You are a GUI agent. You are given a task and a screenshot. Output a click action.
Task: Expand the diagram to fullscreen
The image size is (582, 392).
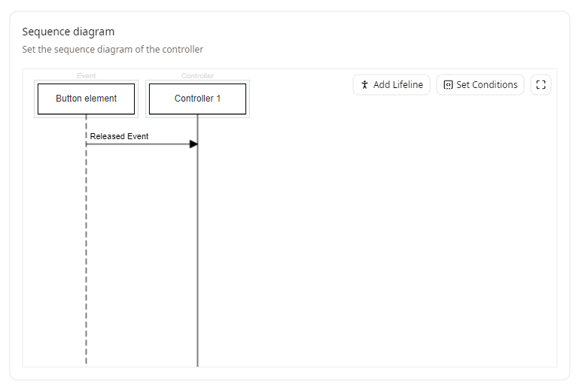(x=541, y=85)
